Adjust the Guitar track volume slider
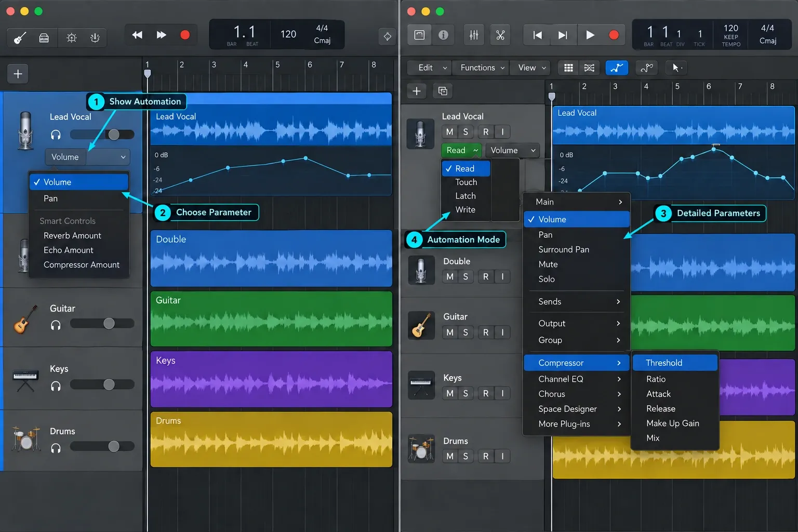798x532 pixels. click(x=102, y=323)
